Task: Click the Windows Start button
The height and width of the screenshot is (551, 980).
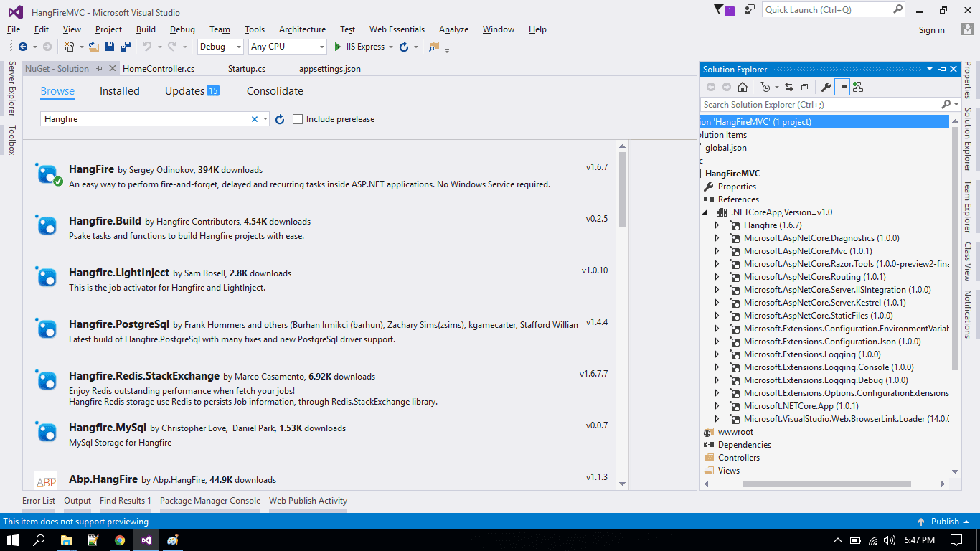Action: [13, 540]
